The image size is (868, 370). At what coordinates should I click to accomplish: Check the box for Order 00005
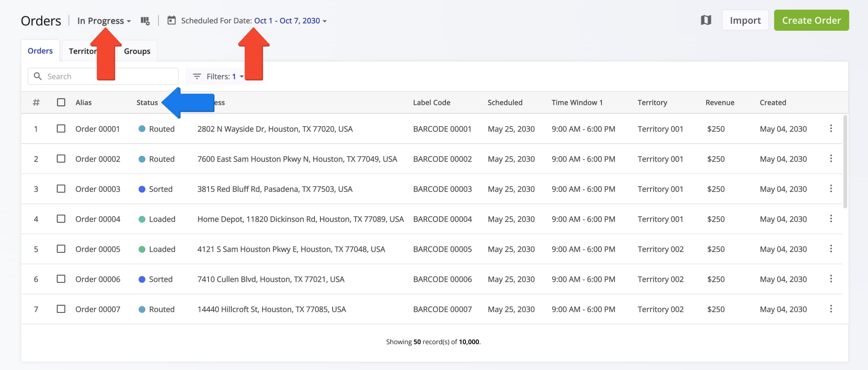[x=61, y=249]
